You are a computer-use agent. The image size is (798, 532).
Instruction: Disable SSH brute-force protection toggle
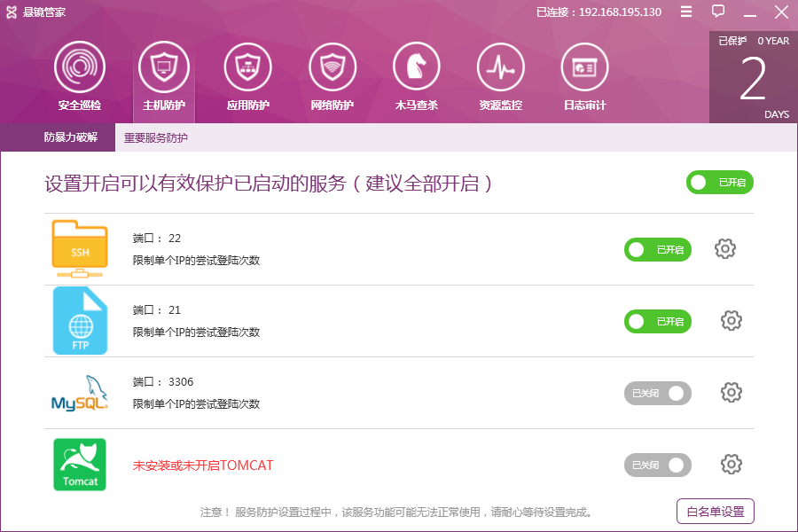point(657,249)
